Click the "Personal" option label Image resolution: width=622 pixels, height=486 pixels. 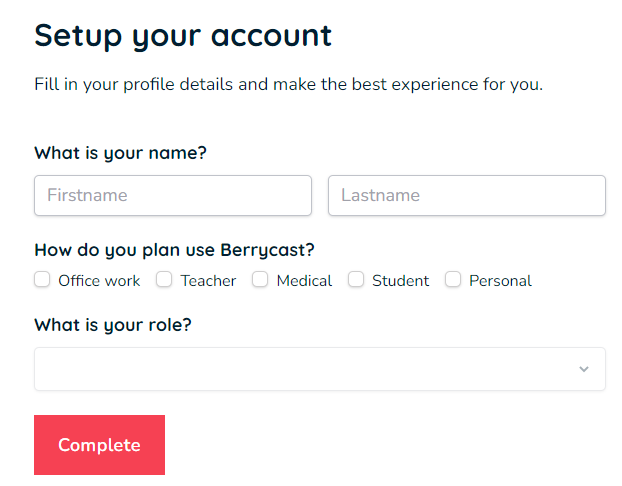(x=500, y=281)
